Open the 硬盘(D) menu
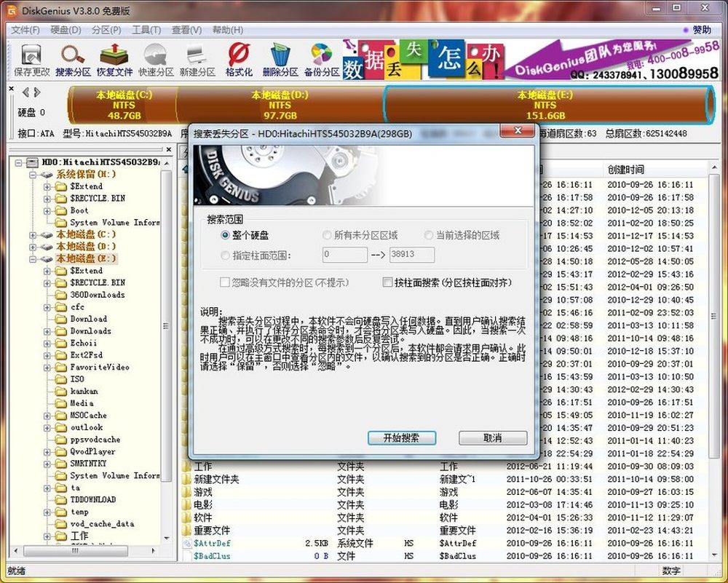The height and width of the screenshot is (583, 728). [x=66, y=30]
